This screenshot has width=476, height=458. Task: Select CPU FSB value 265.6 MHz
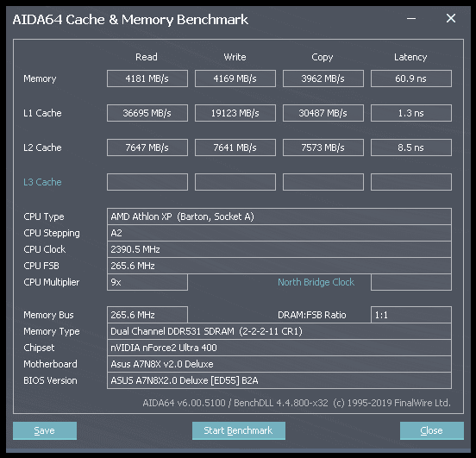pos(279,266)
